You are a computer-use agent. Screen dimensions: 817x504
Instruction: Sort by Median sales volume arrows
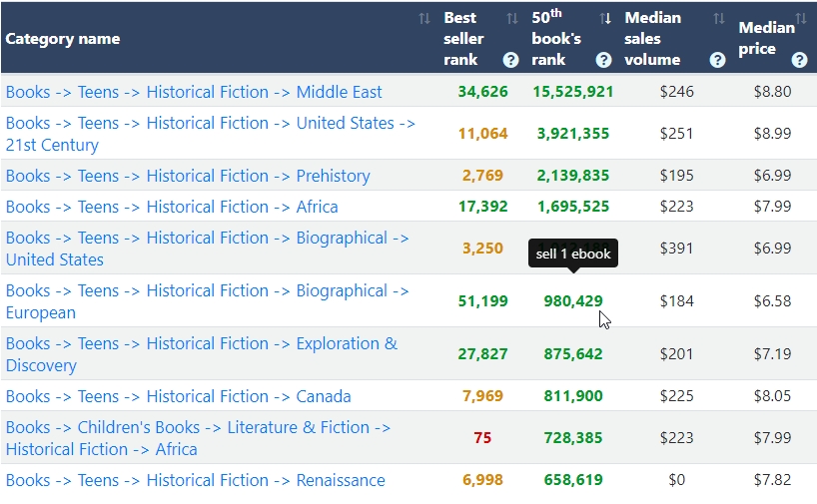coord(719,19)
